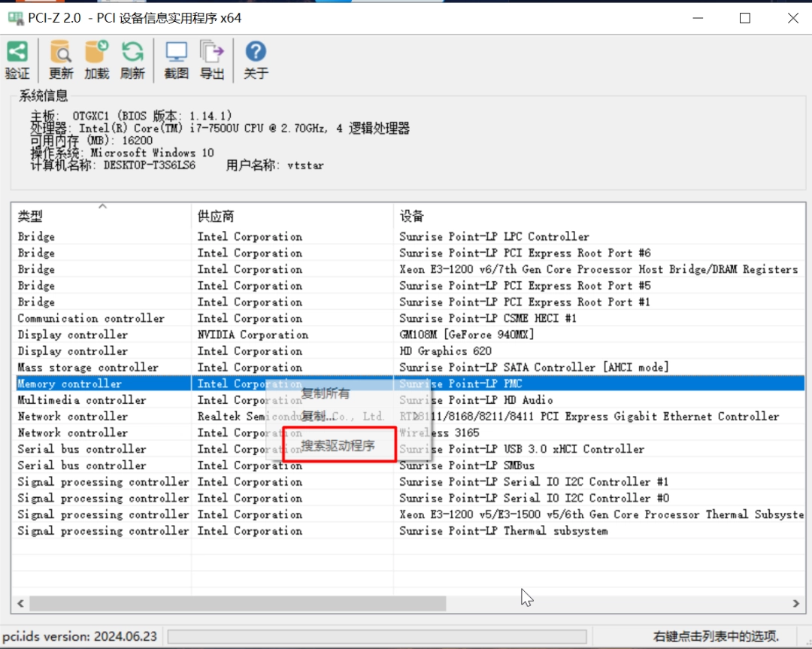Minimize the PCI-Z window
The width and height of the screenshot is (812, 649).
[x=698, y=18]
